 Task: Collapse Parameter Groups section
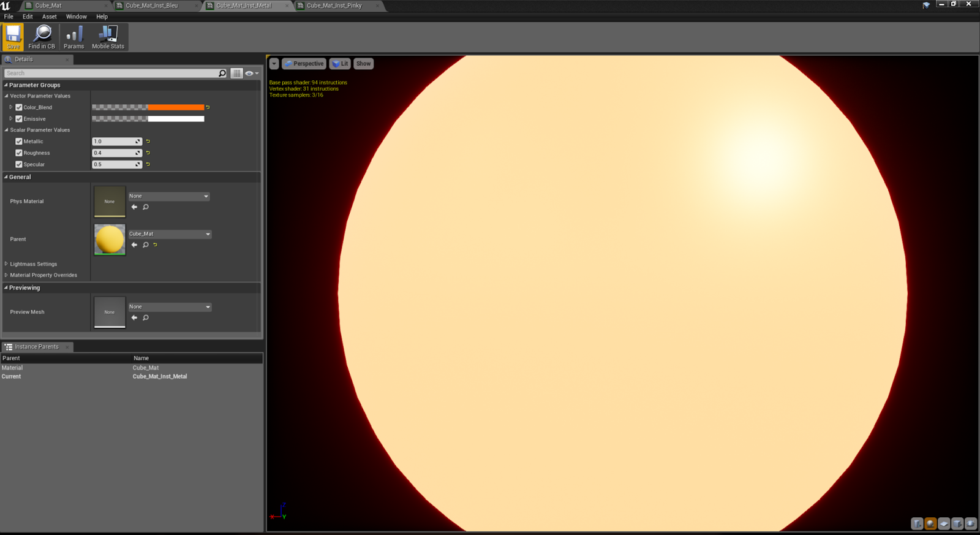point(6,85)
